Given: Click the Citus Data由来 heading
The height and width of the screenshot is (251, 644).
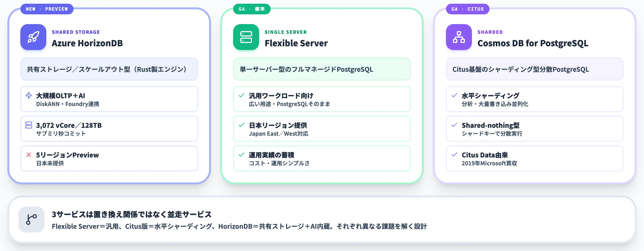Looking at the screenshot, I should tap(485, 155).
